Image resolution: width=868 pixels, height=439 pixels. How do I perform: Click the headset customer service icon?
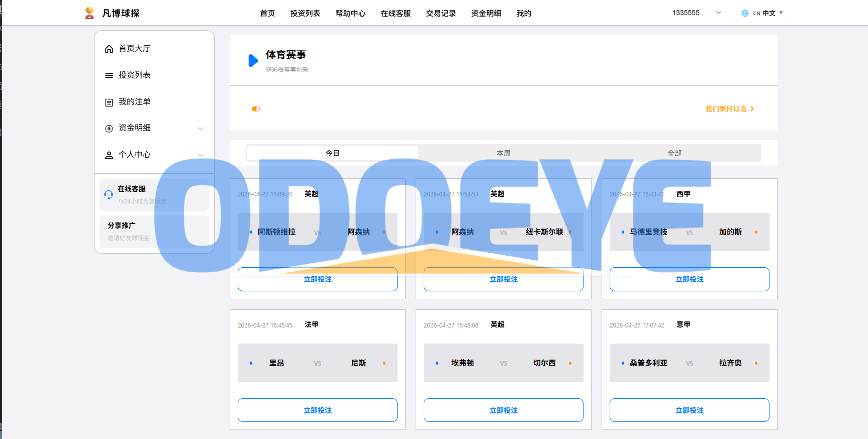tap(109, 194)
